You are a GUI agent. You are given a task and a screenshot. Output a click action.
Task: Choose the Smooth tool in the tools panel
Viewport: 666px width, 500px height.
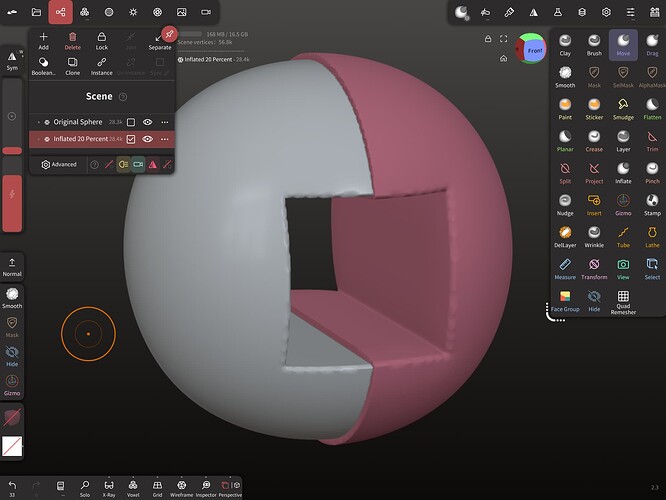tap(565, 77)
